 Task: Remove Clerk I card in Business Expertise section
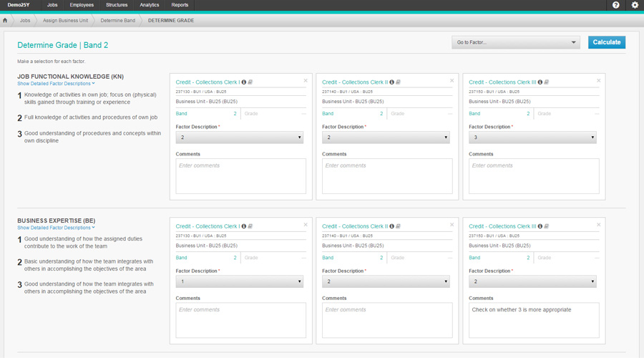[x=306, y=225]
